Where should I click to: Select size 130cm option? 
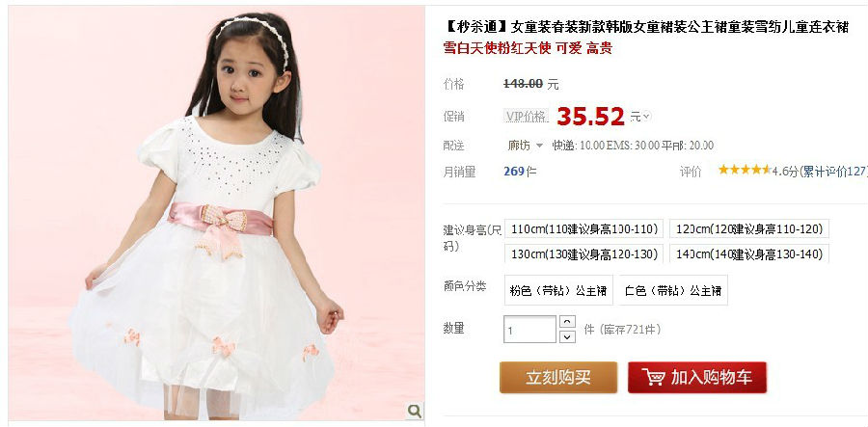tap(584, 254)
